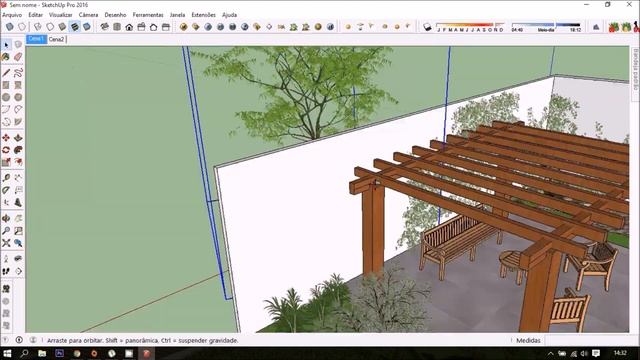Click the Zoom Extents tool
Image resolution: width=640 pixels, height=360 pixels.
coord(6,243)
